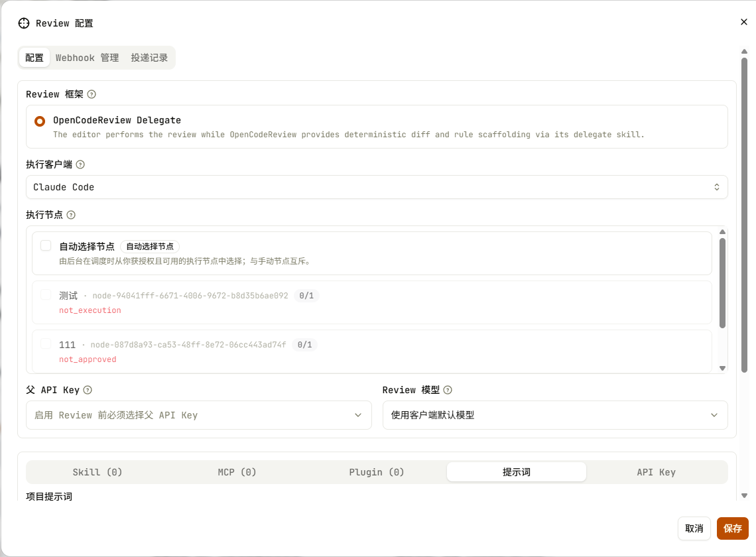
Task: Click the node list scrollbar up arrow
Action: [722, 232]
